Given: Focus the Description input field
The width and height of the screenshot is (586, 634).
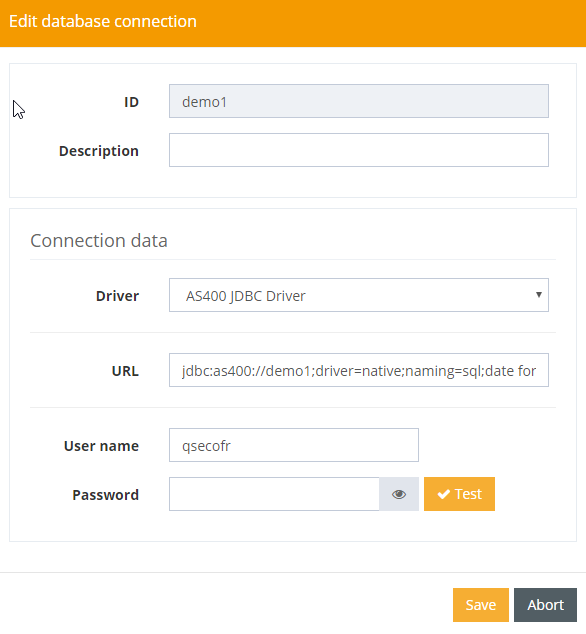Looking at the screenshot, I should pos(359,150).
